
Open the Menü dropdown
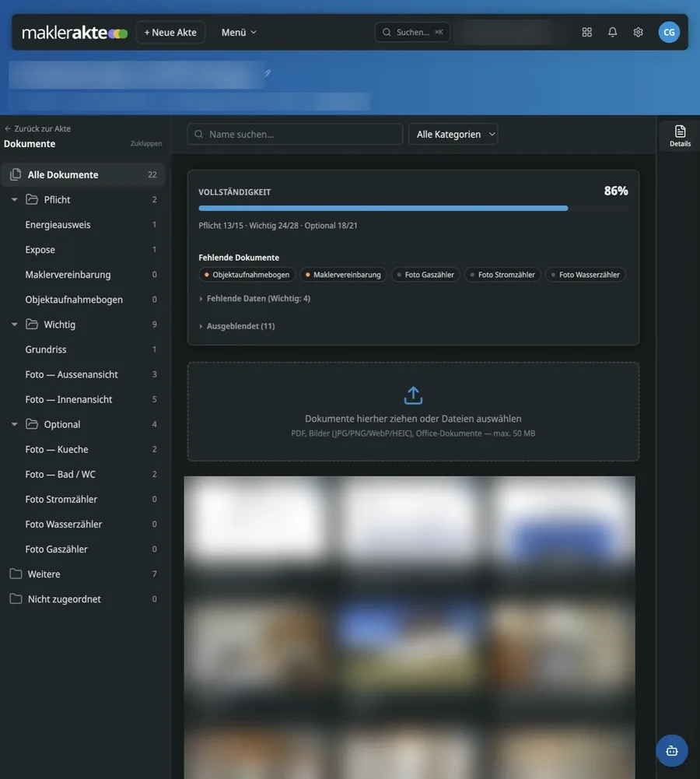[x=239, y=32]
